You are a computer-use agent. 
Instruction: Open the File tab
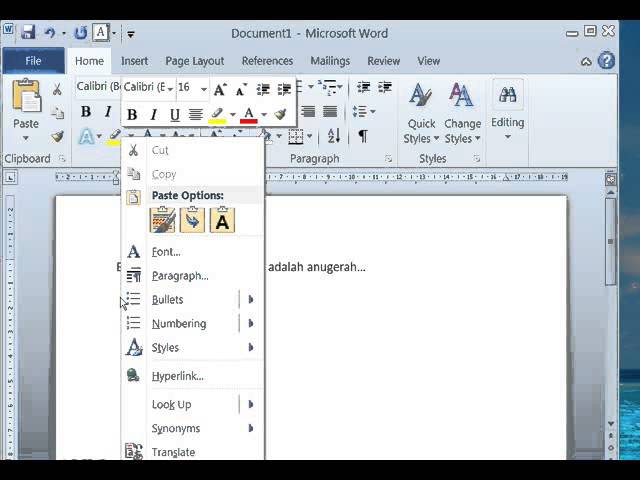click(33, 61)
